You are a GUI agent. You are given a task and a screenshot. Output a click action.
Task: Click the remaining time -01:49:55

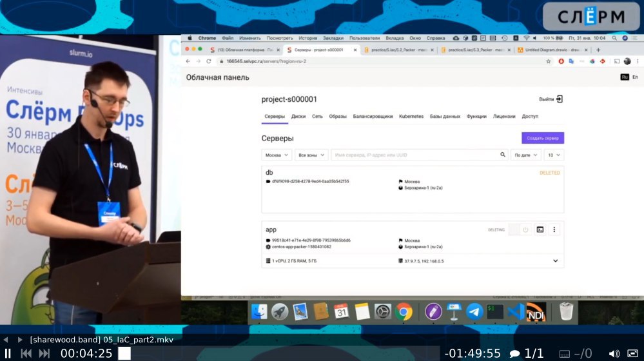click(x=473, y=354)
